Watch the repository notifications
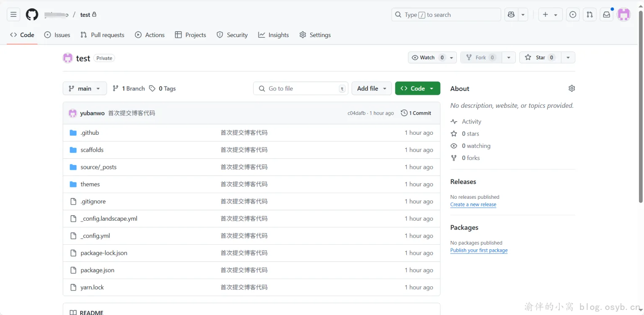The height and width of the screenshot is (315, 644). coord(427,58)
